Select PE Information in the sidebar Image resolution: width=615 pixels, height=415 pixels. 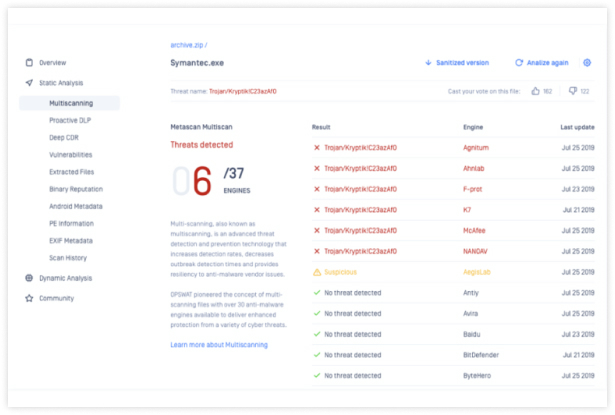(71, 224)
